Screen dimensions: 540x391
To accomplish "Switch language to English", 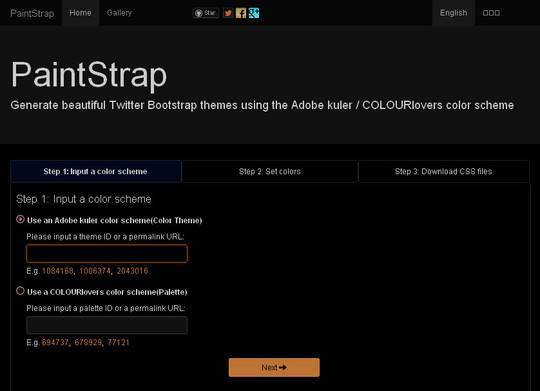I will point(454,13).
